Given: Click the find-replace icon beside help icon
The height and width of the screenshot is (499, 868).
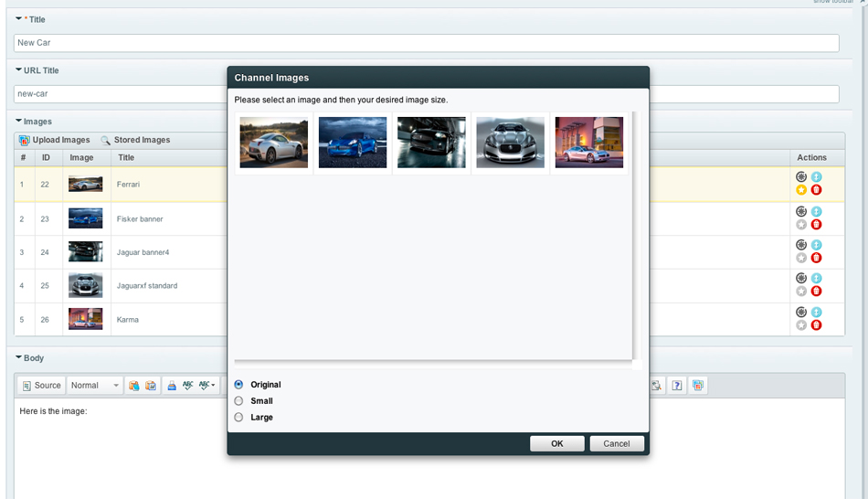Looking at the screenshot, I should 657,386.
